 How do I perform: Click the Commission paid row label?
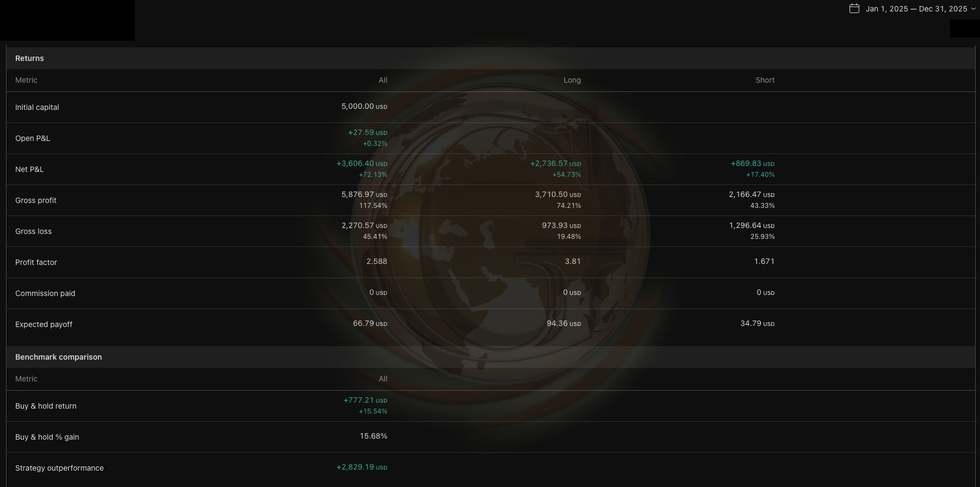pos(45,293)
